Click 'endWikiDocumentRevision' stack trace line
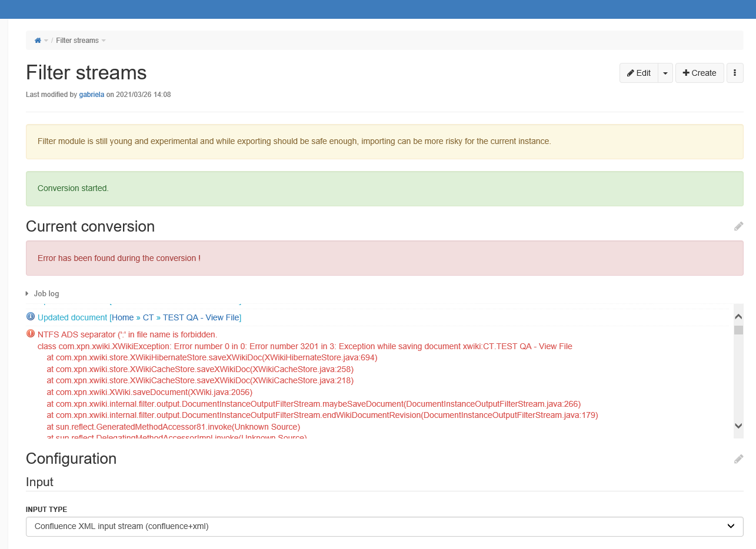This screenshot has height=549, width=756. tap(322, 415)
